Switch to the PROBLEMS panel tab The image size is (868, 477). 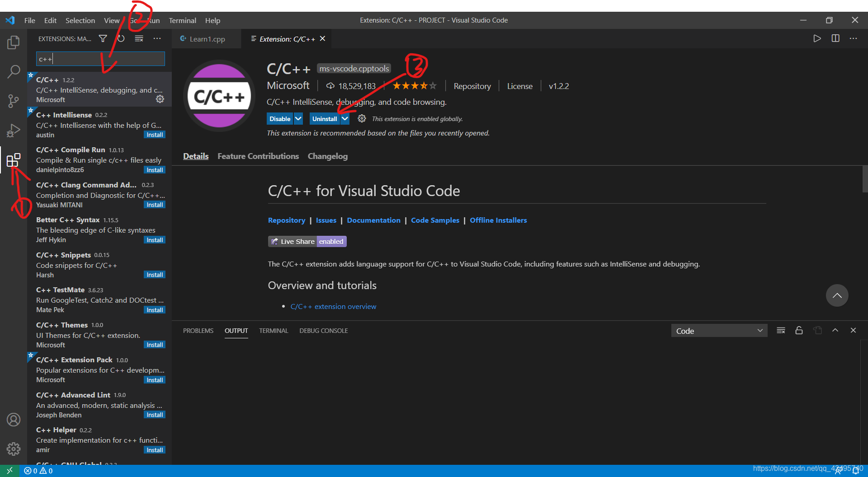(198, 331)
